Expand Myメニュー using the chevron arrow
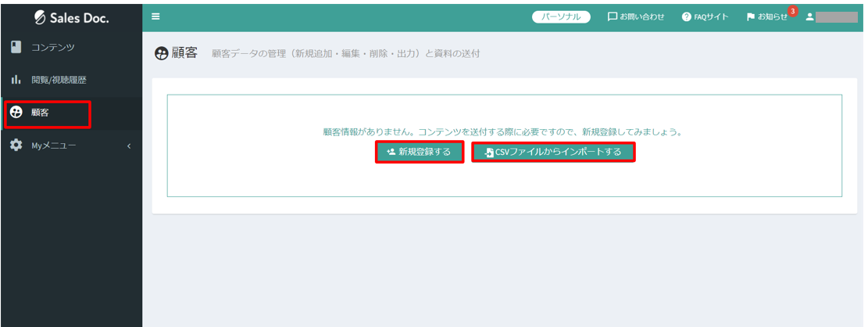Viewport: 868px width, 327px height. point(129,146)
